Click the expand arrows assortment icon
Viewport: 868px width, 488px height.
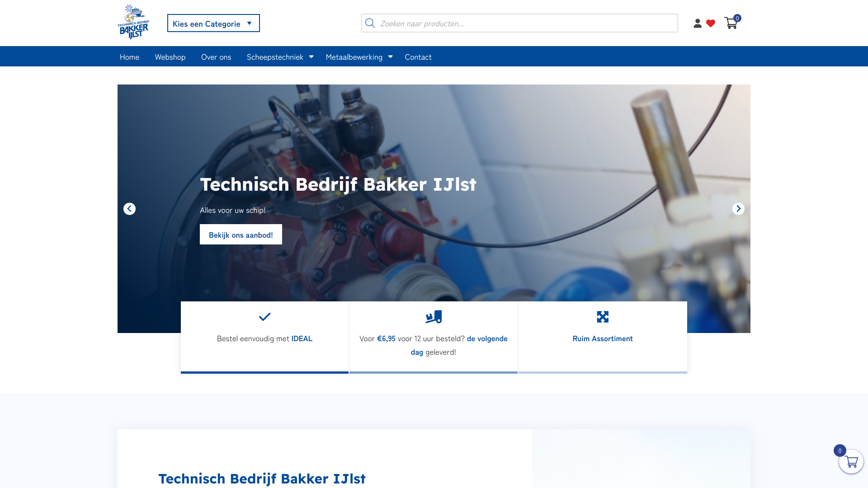603,317
